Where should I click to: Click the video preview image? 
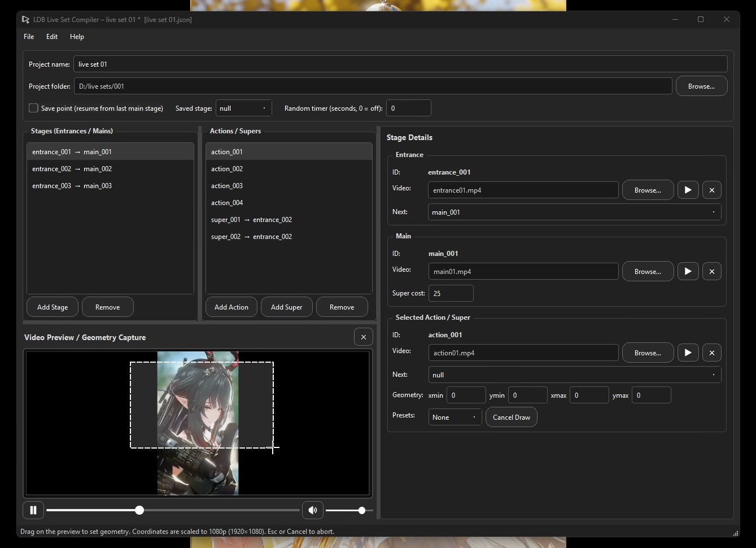(198, 423)
